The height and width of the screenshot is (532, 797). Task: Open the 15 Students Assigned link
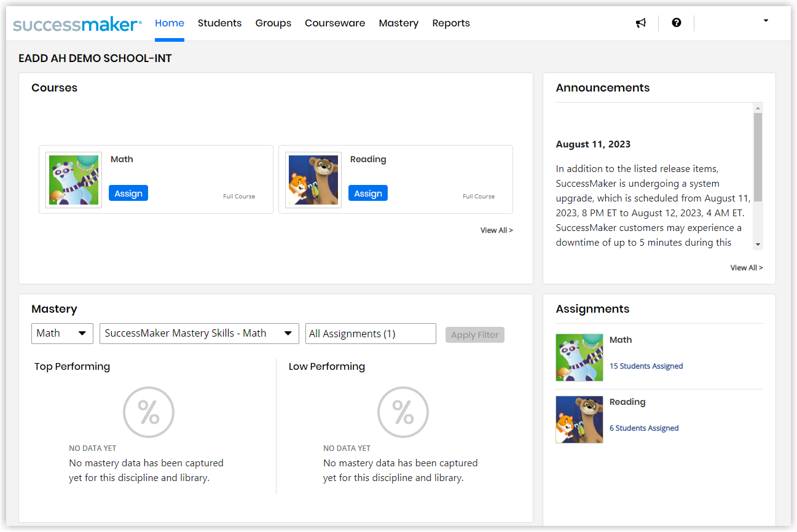(646, 366)
